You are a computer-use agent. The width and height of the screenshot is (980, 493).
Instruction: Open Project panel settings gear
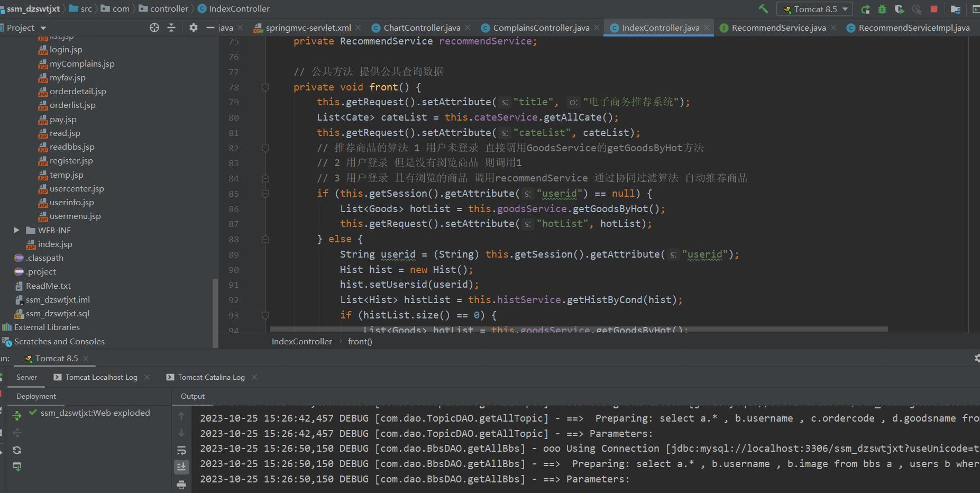pos(194,28)
